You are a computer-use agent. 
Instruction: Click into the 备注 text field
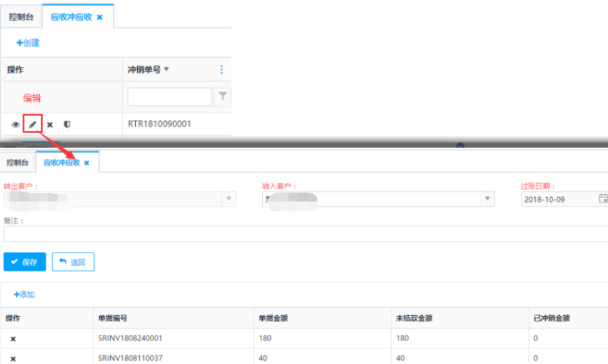304,234
